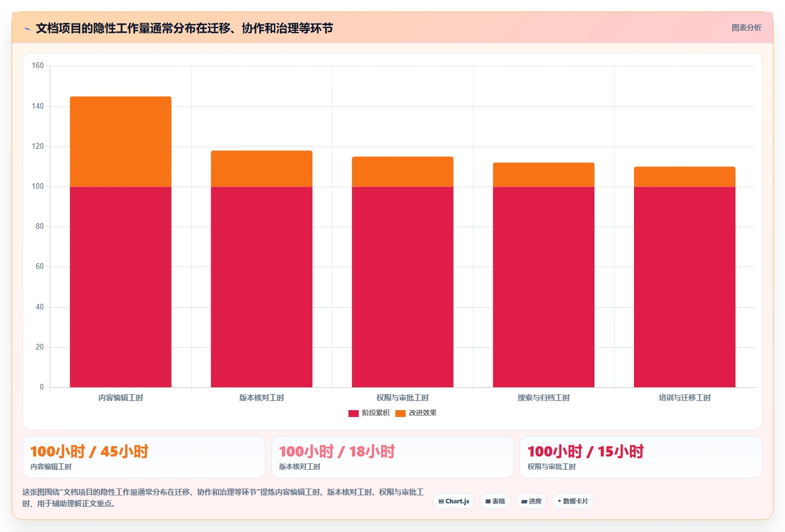Click the 权限与审批工时 axis label

[x=403, y=398]
